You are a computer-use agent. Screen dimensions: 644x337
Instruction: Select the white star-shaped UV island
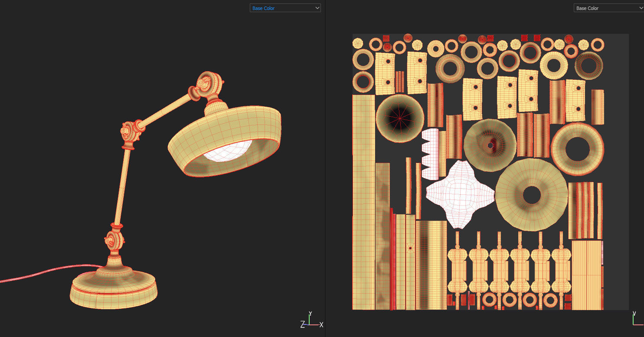click(x=460, y=194)
